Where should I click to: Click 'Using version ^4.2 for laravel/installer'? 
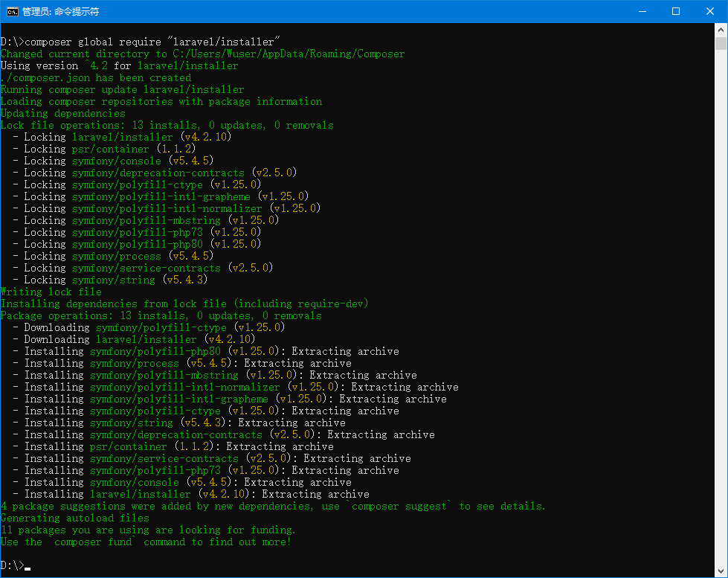[x=119, y=65]
